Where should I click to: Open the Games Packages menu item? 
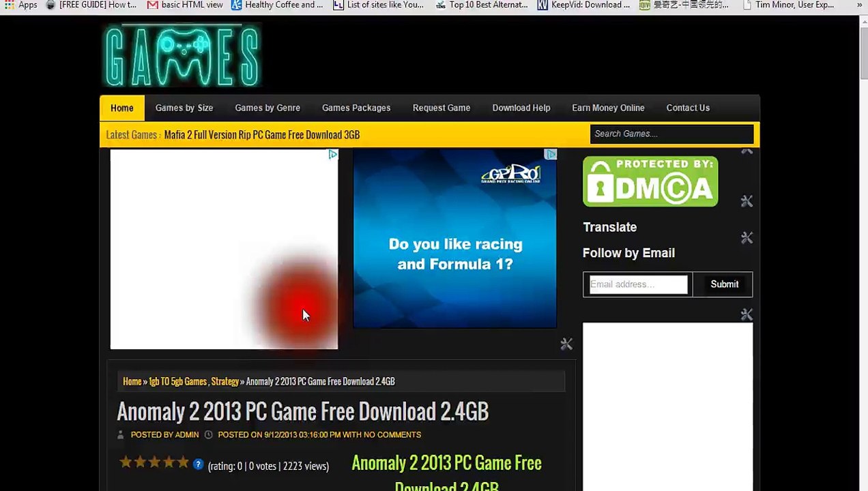(356, 108)
